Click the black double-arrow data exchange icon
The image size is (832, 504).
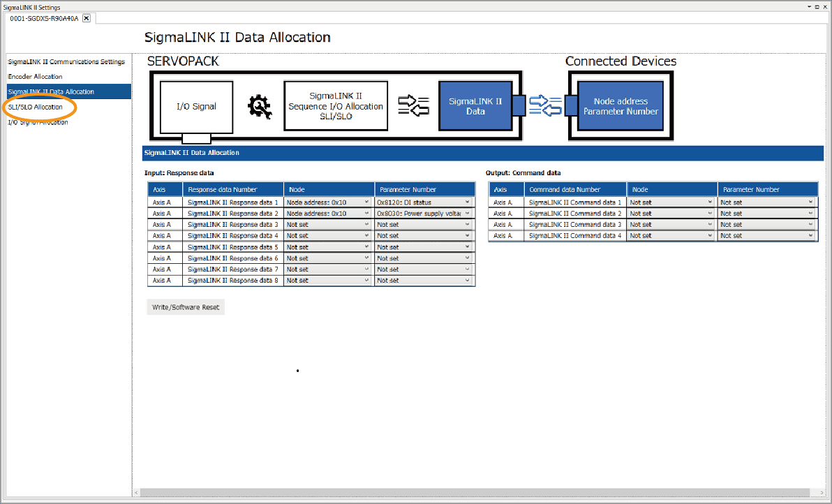coord(413,106)
